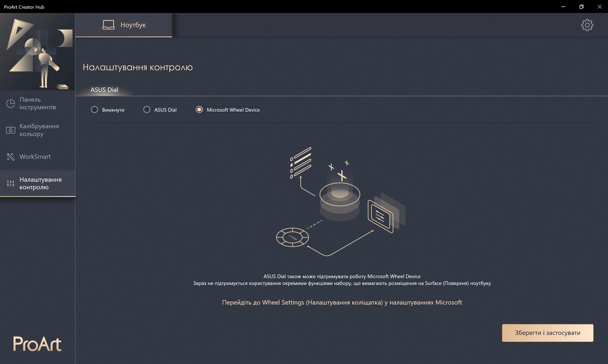Click the ProArt logo in the sidebar

point(37,343)
